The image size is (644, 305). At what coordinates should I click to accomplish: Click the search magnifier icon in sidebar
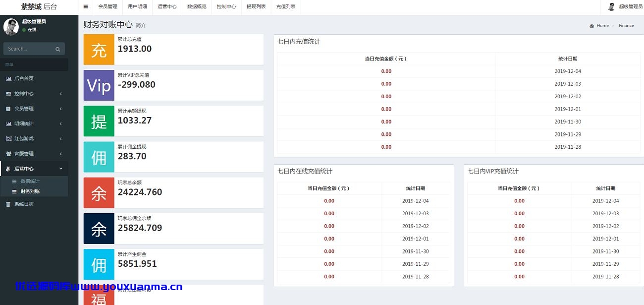coord(57,49)
